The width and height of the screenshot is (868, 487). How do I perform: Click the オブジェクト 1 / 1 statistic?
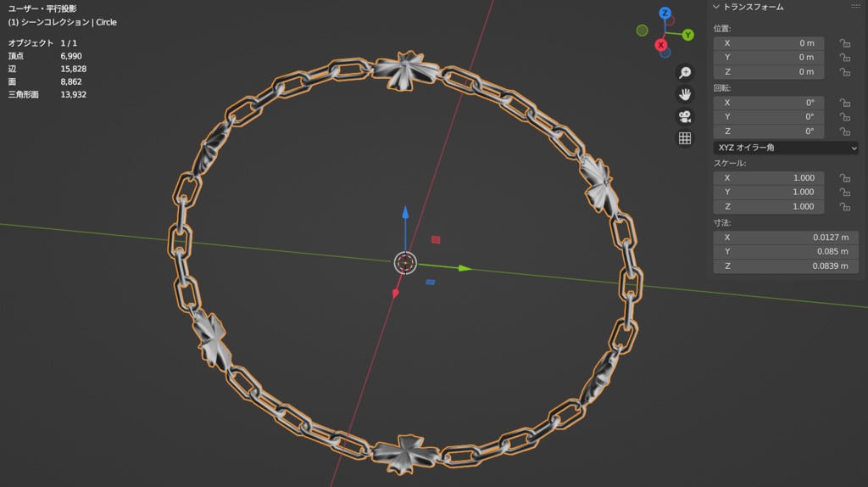pos(42,42)
